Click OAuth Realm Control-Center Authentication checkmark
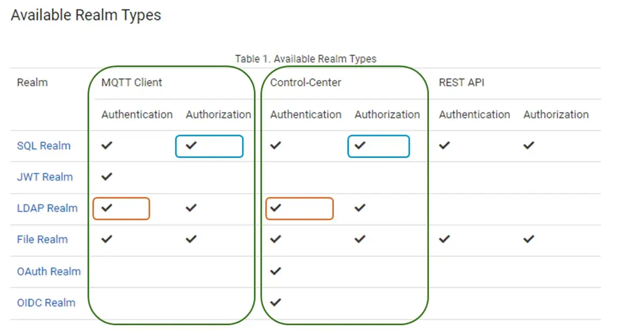This screenshot has width=644, height=336. [276, 271]
